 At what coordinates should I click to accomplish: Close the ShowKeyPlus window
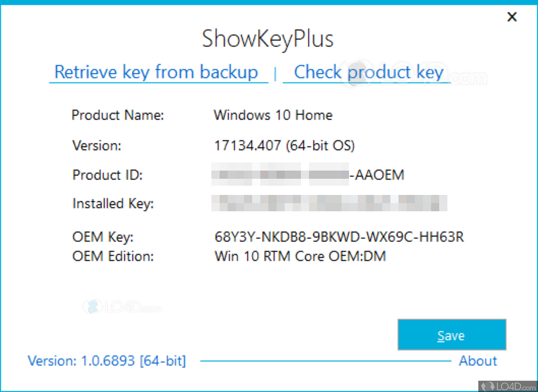(x=512, y=17)
